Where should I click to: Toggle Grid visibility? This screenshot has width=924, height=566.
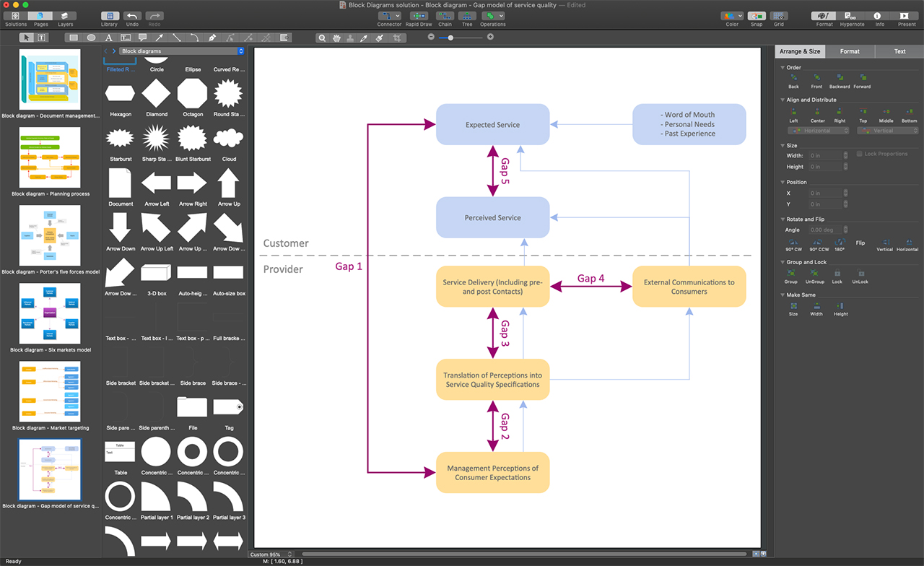pos(779,15)
